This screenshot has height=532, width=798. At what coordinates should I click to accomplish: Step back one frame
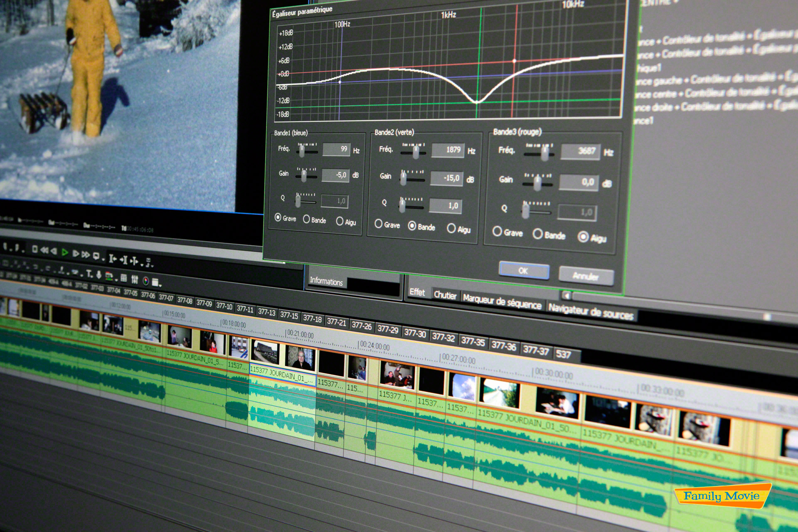54,251
